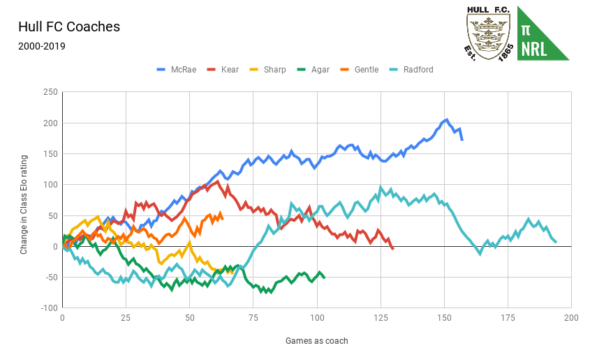Click the 250 tick on the vertical axis

[x=50, y=92]
